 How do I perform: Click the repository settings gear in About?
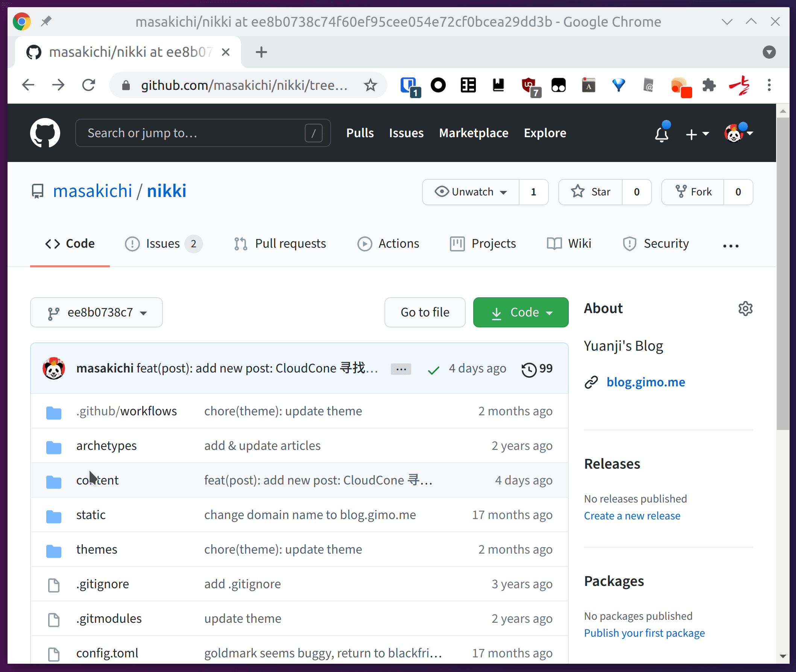(745, 309)
